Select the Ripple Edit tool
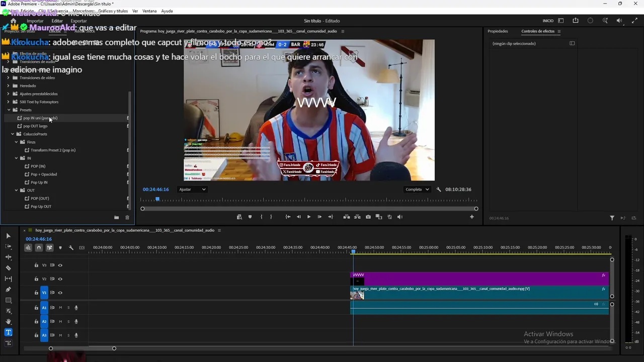This screenshot has width=644, height=362. [x=8, y=257]
